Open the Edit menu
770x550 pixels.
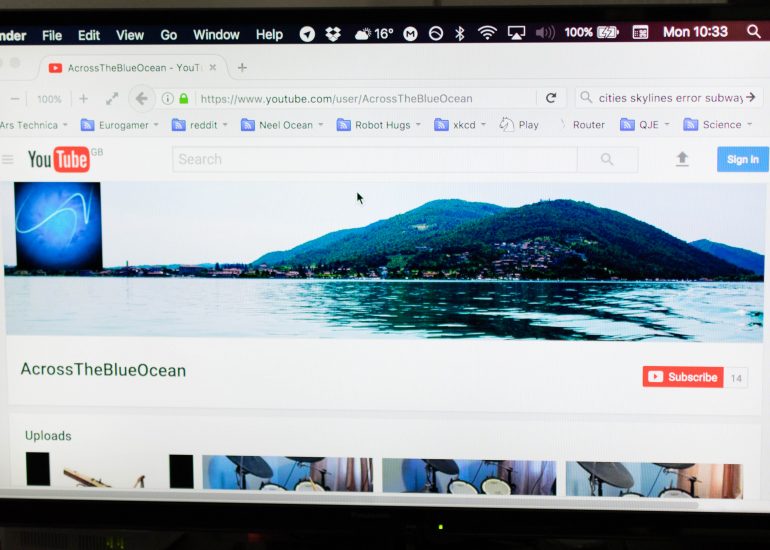point(89,35)
